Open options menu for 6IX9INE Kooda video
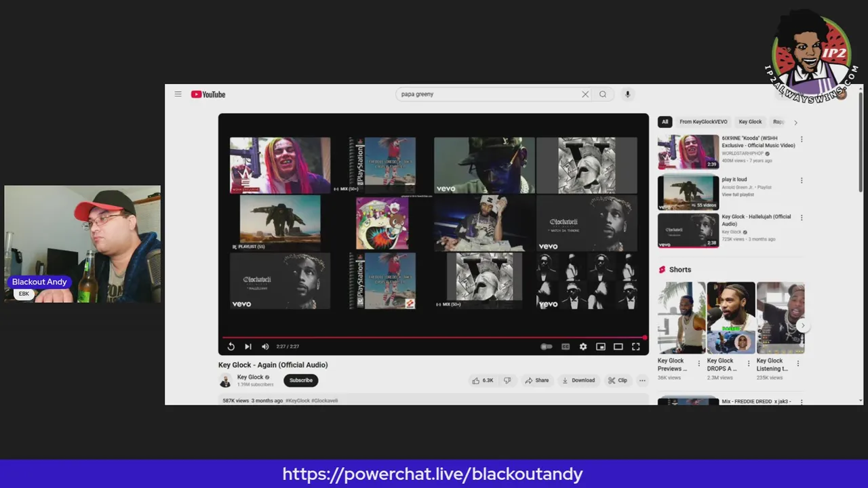 [x=802, y=140]
